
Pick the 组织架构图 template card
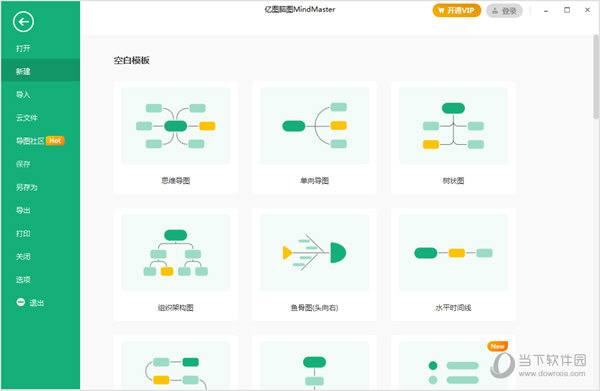[x=176, y=265]
